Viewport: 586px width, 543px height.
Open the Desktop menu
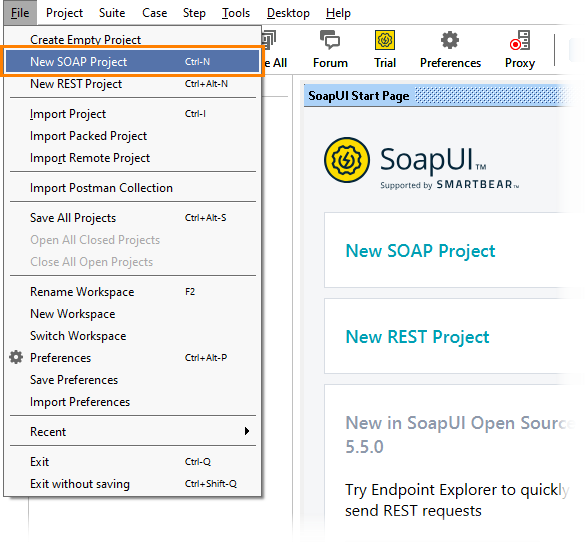[288, 13]
